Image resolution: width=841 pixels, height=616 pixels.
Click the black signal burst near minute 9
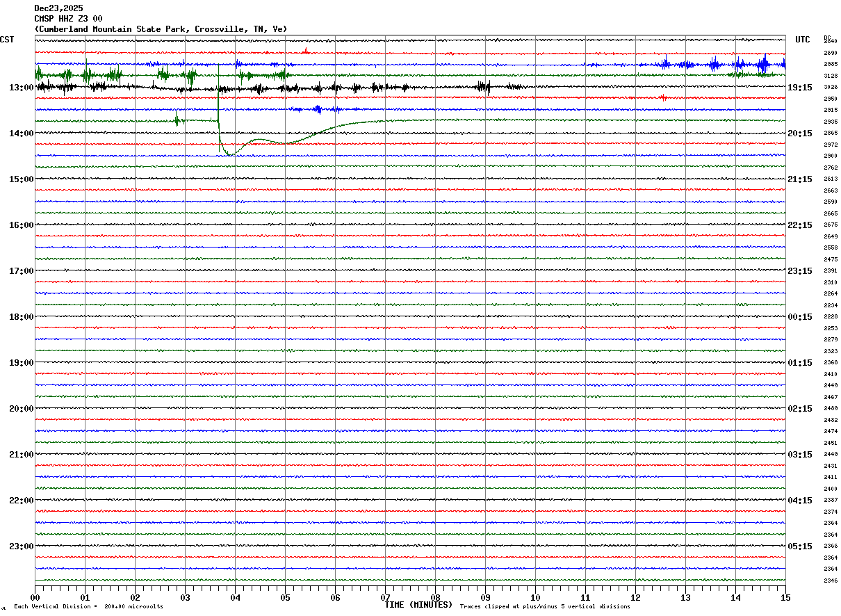click(x=484, y=87)
